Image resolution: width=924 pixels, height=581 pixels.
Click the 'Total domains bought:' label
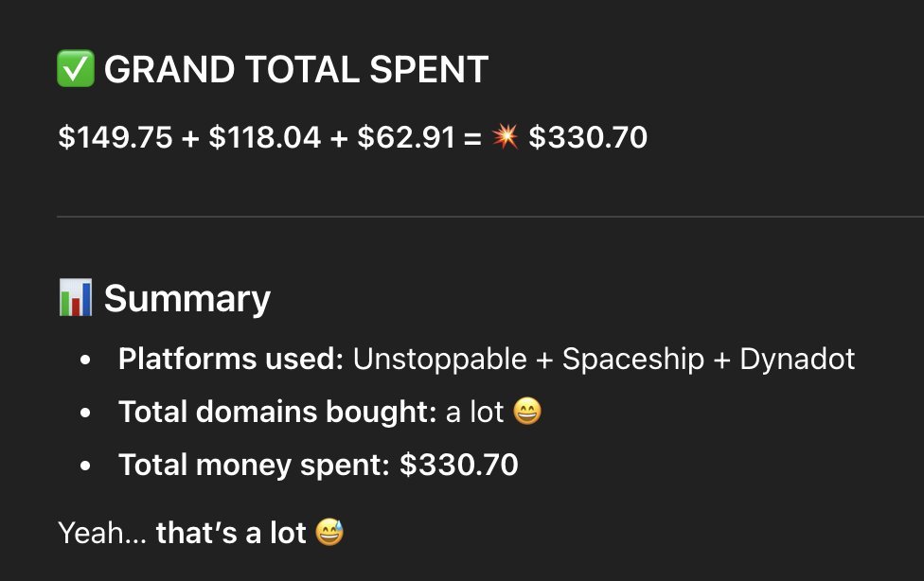[277, 412]
